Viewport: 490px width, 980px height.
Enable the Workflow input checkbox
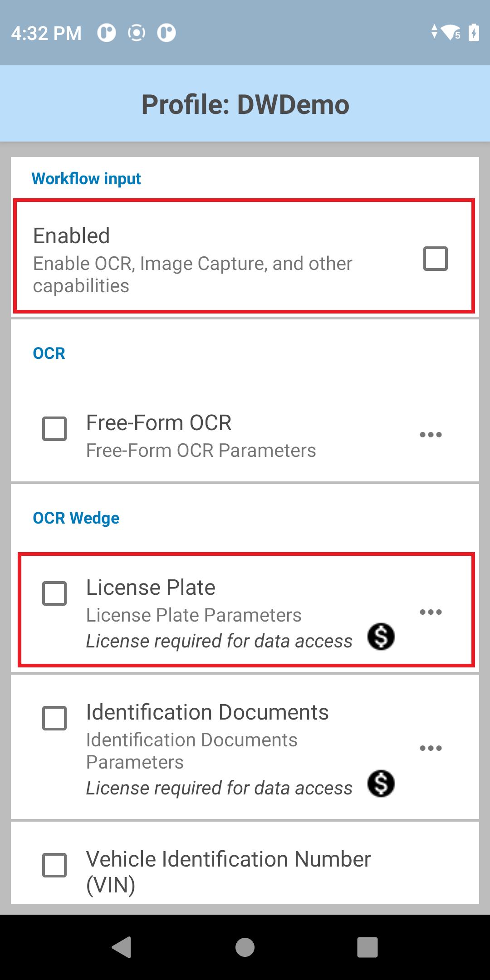pyautogui.click(x=435, y=259)
